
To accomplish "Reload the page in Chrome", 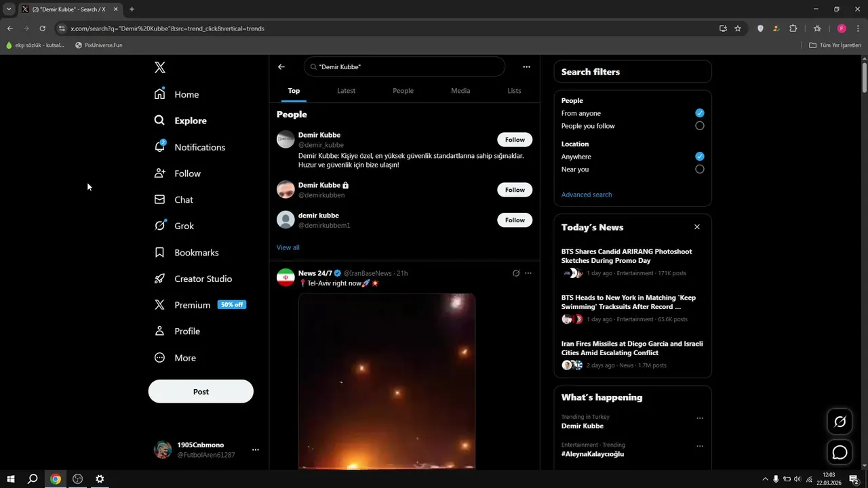I will (42, 28).
